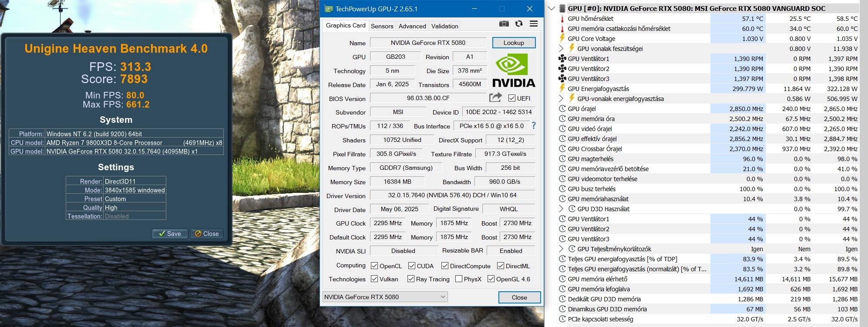Image resolution: width=868 pixels, height=327 pixels.
Task: Click the BIOS Version field
Action: tap(428, 98)
